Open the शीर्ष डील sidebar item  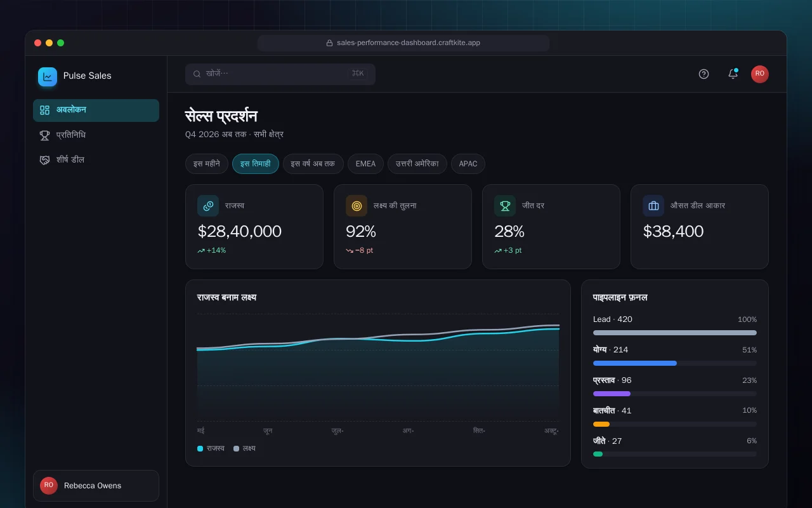pos(96,160)
